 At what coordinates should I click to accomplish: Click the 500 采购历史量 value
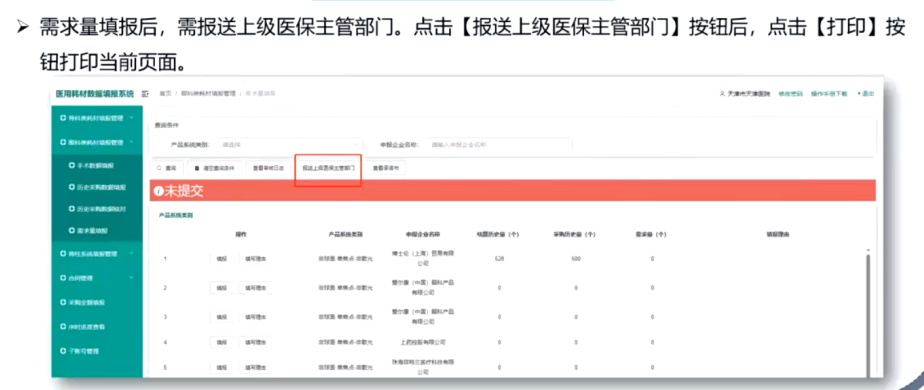[576, 259]
